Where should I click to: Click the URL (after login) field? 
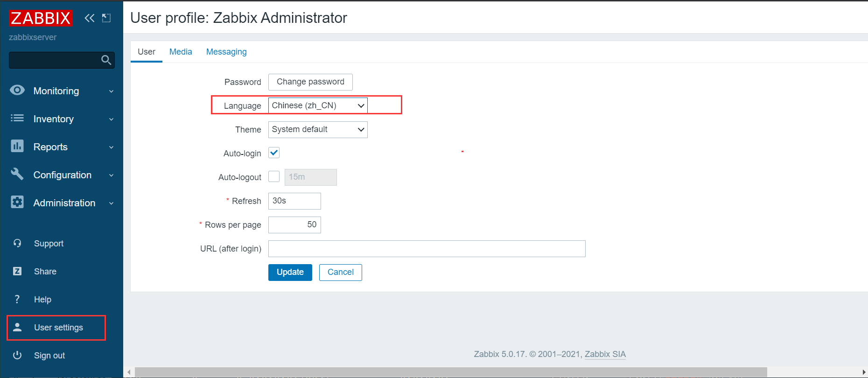pyautogui.click(x=427, y=248)
